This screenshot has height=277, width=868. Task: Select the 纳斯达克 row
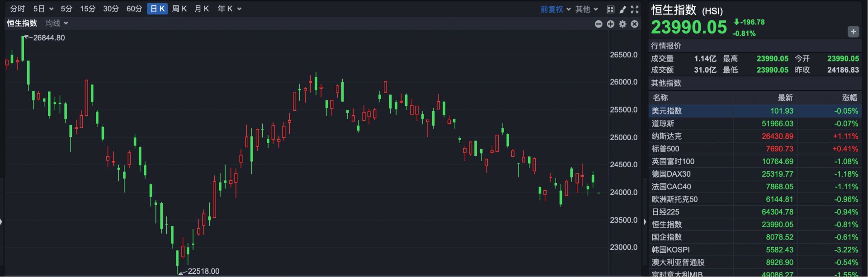point(755,136)
